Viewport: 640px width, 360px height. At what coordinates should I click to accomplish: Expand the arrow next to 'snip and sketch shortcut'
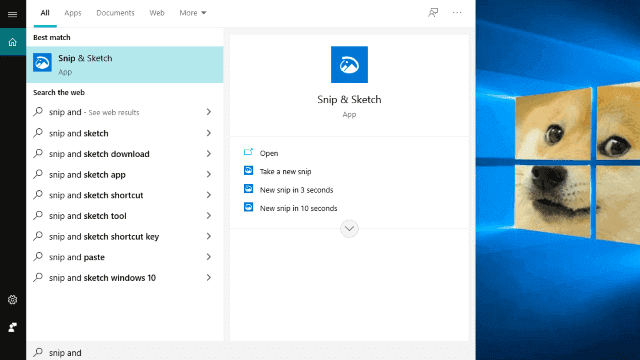[x=209, y=195]
